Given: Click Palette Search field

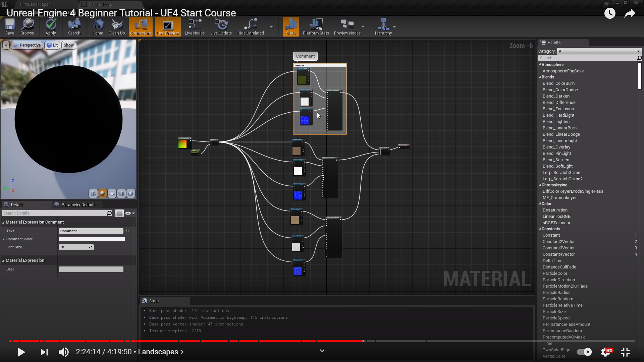Looking at the screenshot, I should 590,58.
